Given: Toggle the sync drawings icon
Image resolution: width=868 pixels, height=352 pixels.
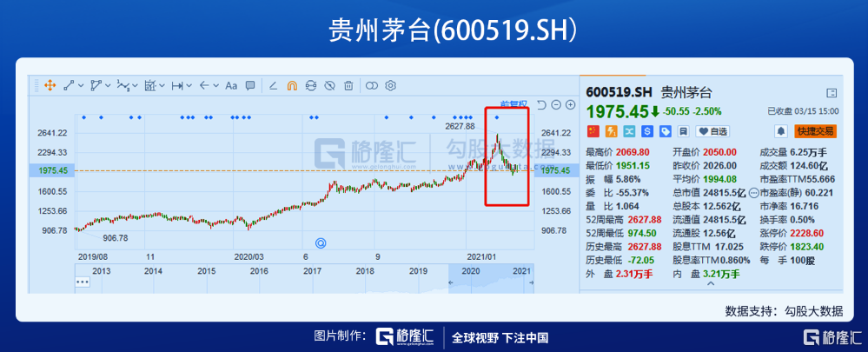Looking at the screenshot, I should coord(311,86).
